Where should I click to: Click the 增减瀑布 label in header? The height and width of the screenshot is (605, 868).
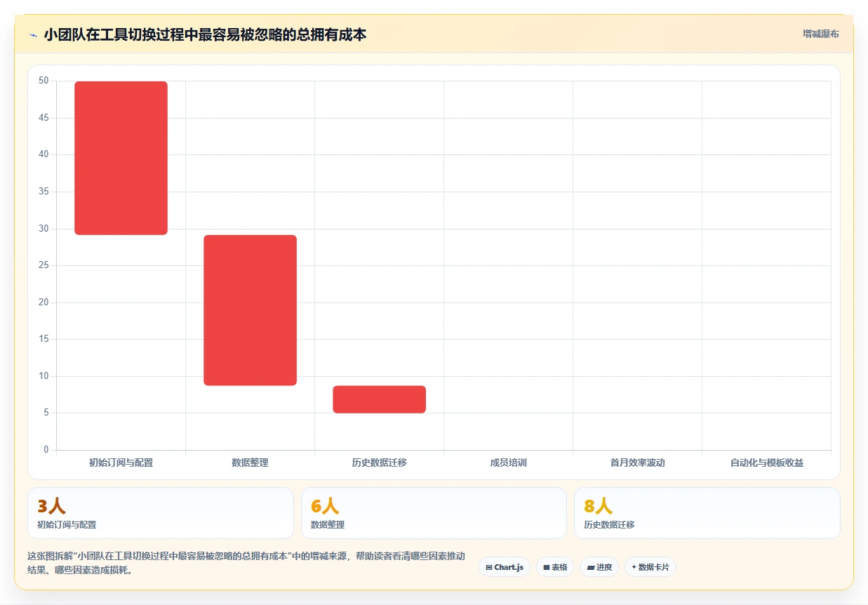click(x=821, y=34)
